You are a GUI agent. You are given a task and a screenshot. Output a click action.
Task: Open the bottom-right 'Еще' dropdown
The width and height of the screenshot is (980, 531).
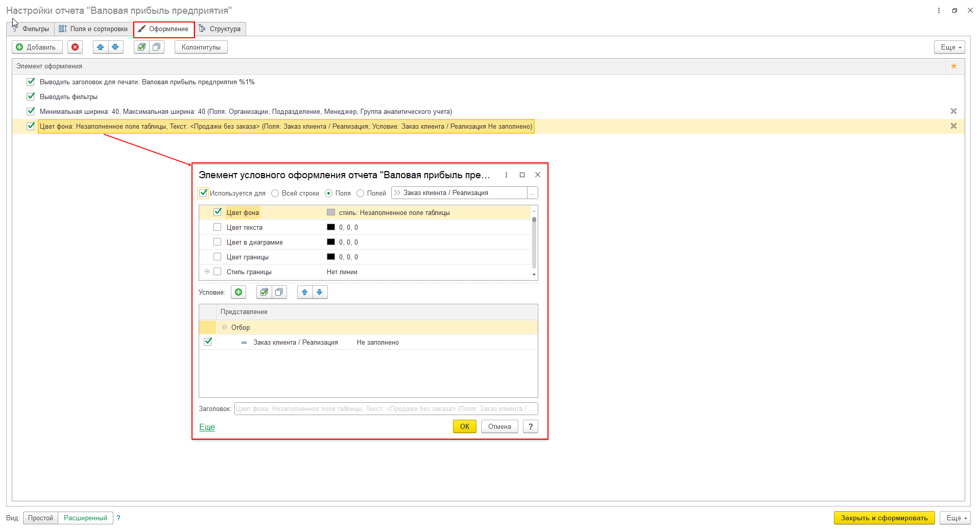pyautogui.click(x=954, y=518)
